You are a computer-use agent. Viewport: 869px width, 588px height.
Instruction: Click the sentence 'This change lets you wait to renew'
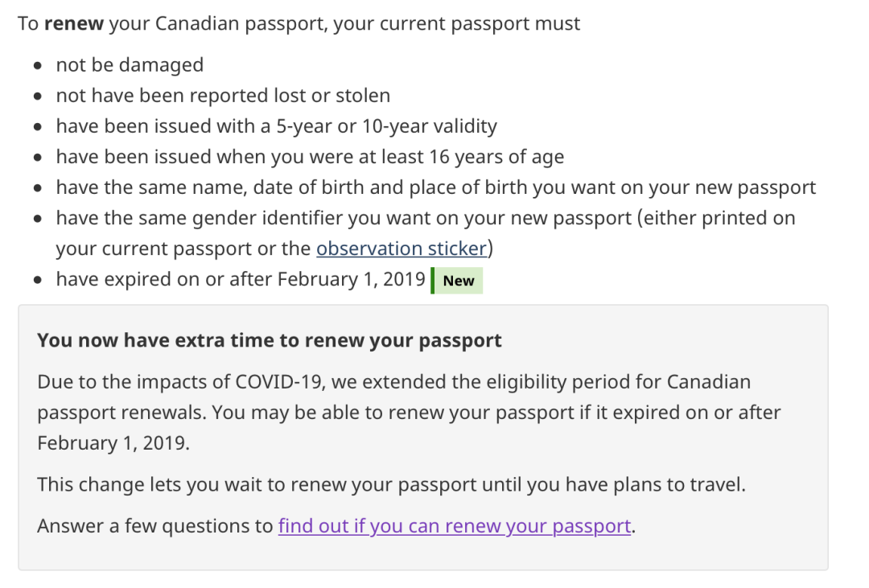coord(391,485)
